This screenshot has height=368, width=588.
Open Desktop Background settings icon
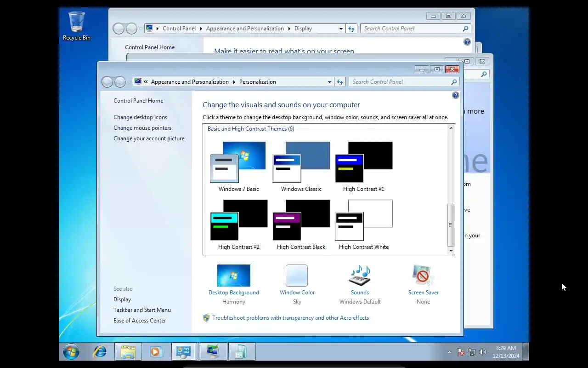click(x=234, y=276)
